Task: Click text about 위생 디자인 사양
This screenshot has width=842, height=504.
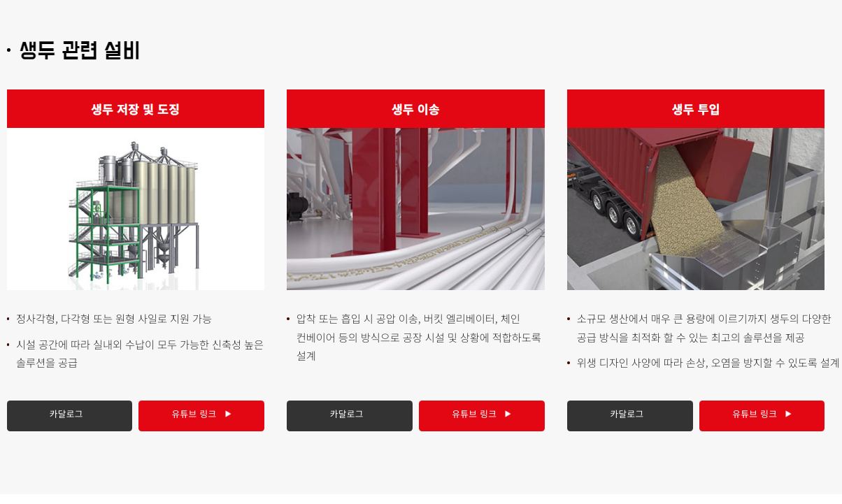Action: [708, 363]
